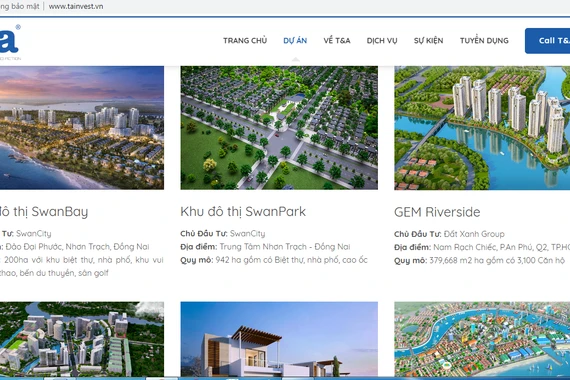The height and width of the screenshot is (380, 570).
Task: Select Đảo Đại Phước, Nhơn Trạch location text
Action: pyautogui.click(x=77, y=247)
